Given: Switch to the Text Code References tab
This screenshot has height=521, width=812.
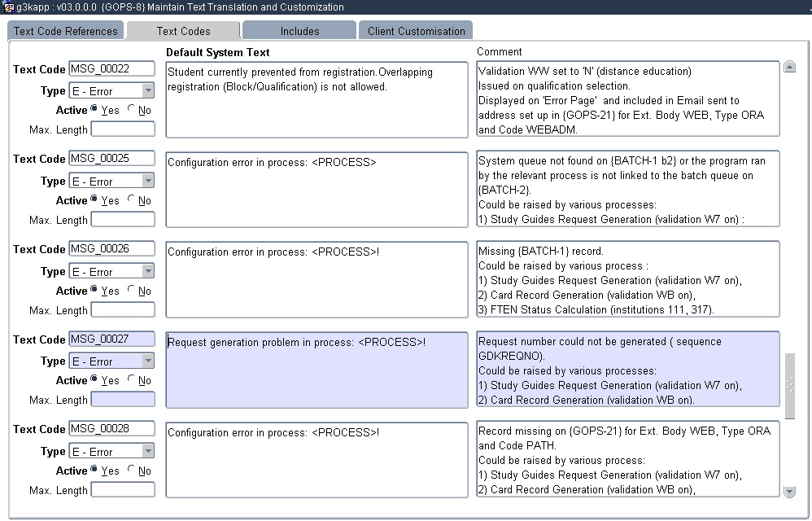Looking at the screenshot, I should pos(65,29).
